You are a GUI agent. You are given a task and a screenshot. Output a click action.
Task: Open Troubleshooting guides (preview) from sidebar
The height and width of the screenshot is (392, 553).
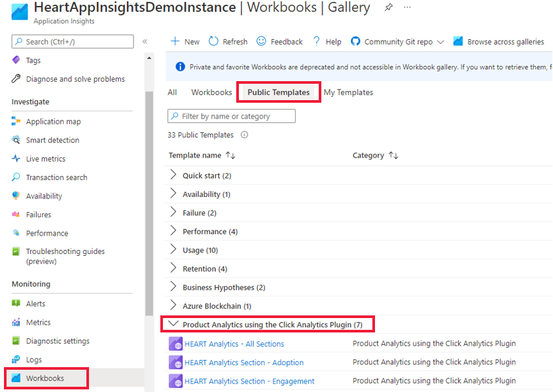pyautogui.click(x=65, y=257)
